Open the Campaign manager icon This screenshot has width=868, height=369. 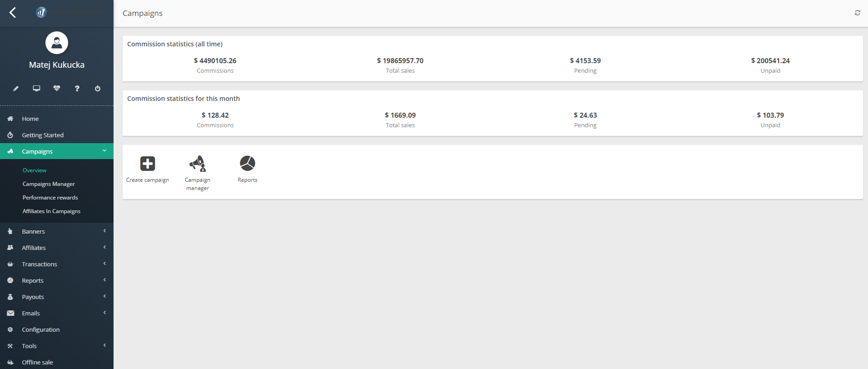[197, 163]
